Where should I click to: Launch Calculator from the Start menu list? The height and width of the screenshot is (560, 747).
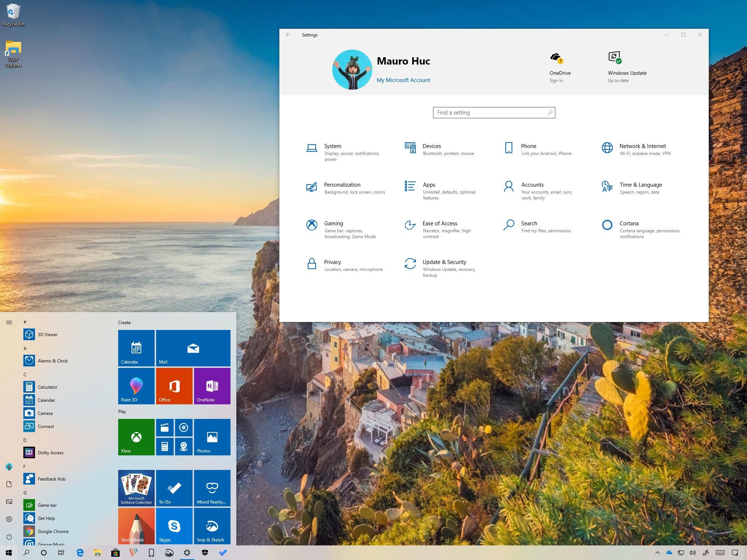tap(47, 387)
